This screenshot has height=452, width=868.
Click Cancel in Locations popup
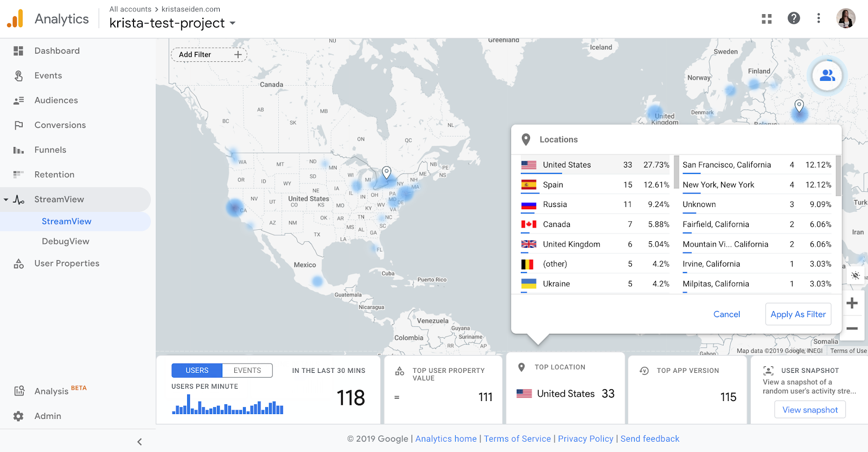click(726, 314)
